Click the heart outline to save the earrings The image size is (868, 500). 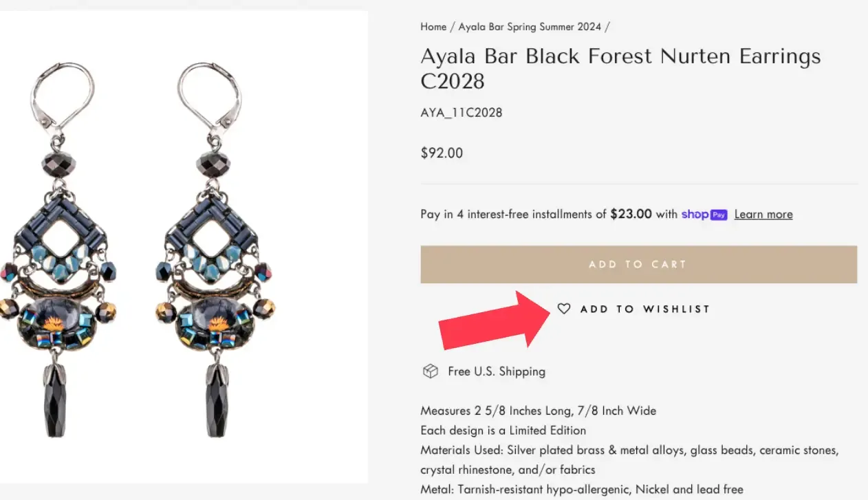tap(564, 309)
